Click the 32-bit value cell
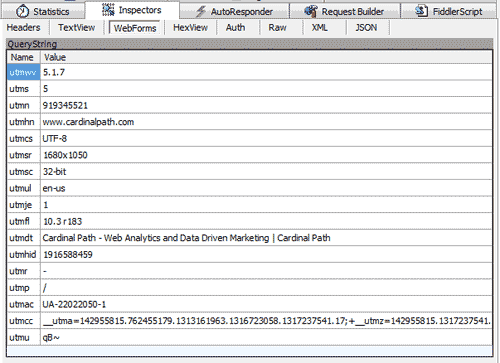The image size is (500, 363). tap(266, 172)
